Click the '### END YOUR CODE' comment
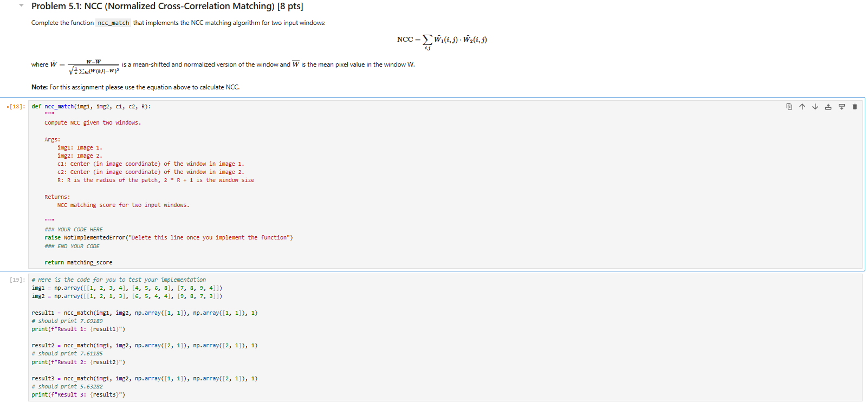Image resolution: width=868 pixels, height=402 pixels. pyautogui.click(x=72, y=247)
